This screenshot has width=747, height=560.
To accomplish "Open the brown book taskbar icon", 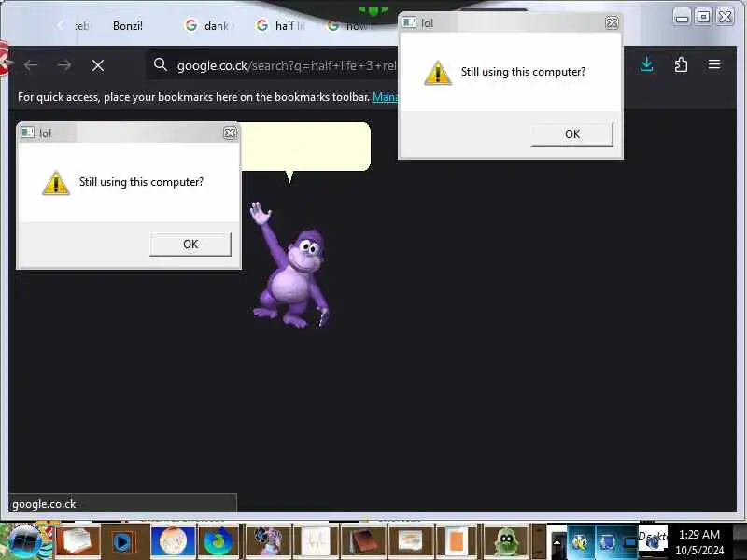I will coord(362,542).
